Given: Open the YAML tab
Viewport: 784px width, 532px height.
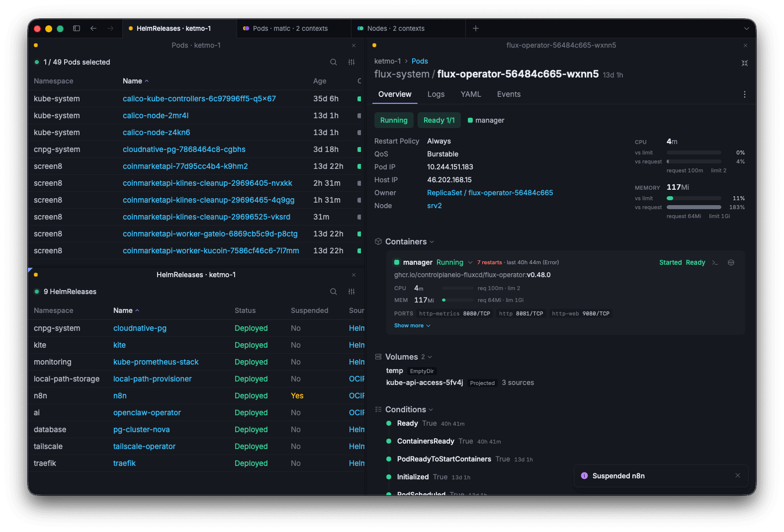Looking at the screenshot, I should (x=471, y=94).
